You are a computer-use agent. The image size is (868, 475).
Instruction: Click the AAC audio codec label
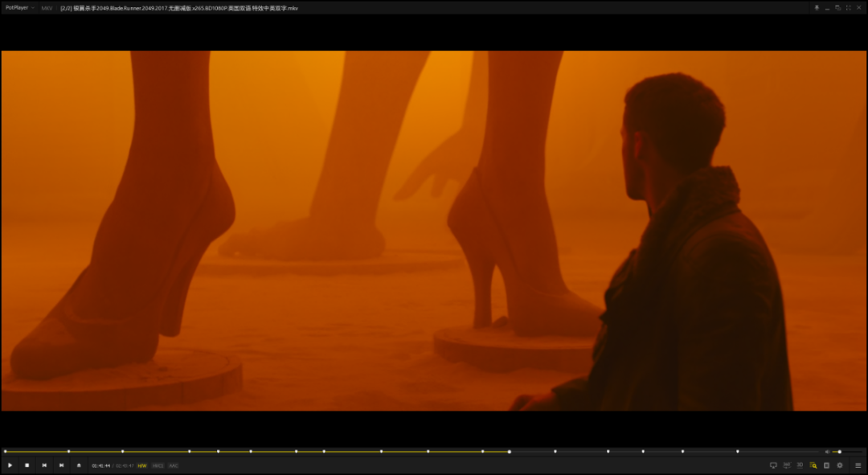(x=174, y=465)
